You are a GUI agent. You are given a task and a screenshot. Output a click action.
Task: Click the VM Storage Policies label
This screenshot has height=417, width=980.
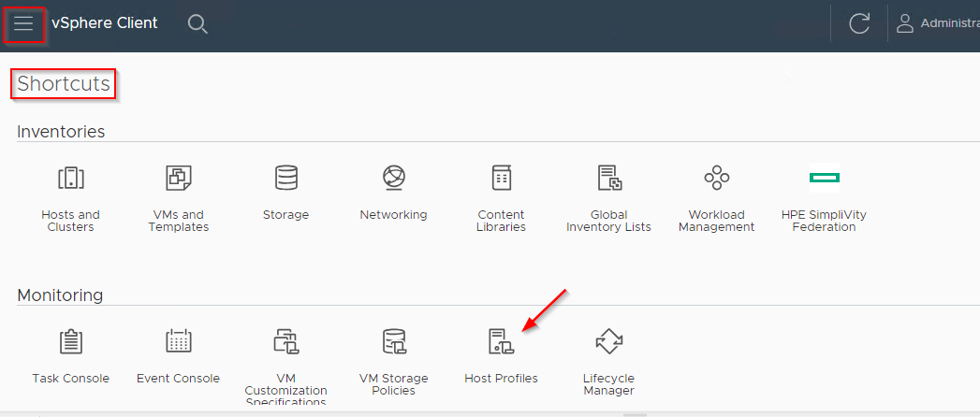tap(394, 384)
